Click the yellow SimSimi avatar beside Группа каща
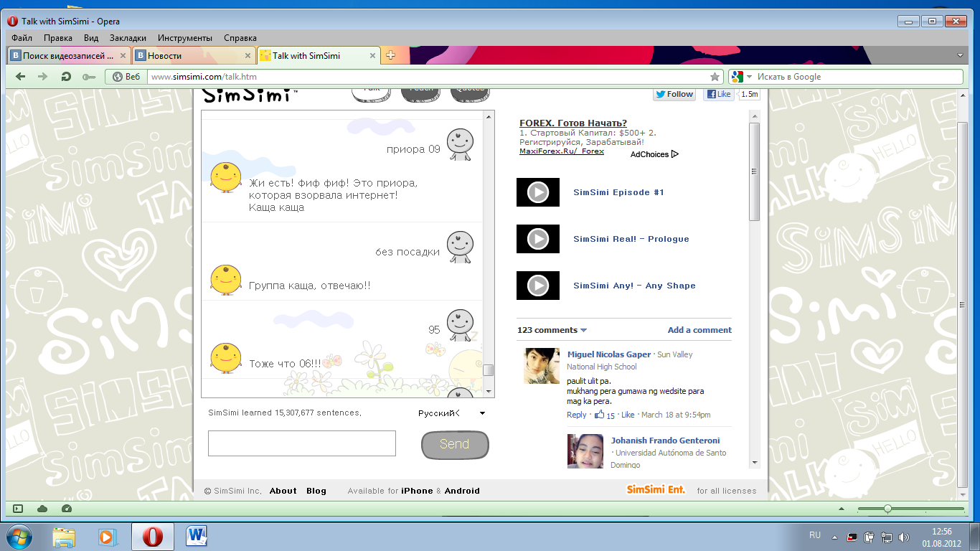Screen dimensions: 980x551 tap(225, 280)
